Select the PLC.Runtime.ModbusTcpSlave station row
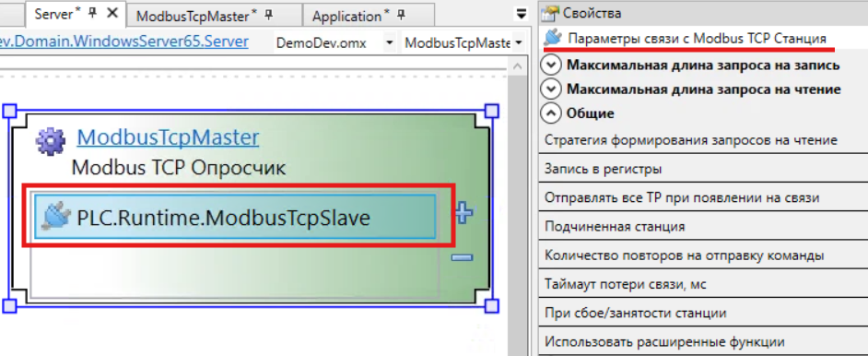868x356 pixels. point(235,217)
